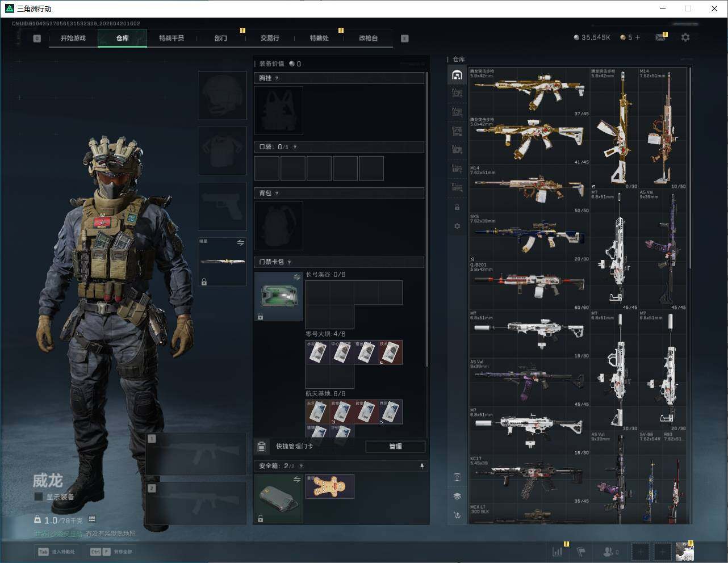Select the KC17 5.45x39 rifle

point(529,480)
